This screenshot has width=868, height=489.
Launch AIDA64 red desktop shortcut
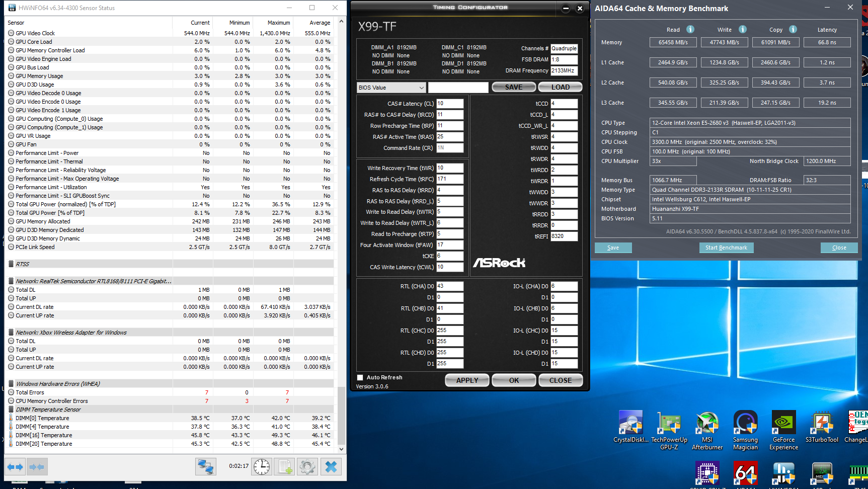(745, 475)
